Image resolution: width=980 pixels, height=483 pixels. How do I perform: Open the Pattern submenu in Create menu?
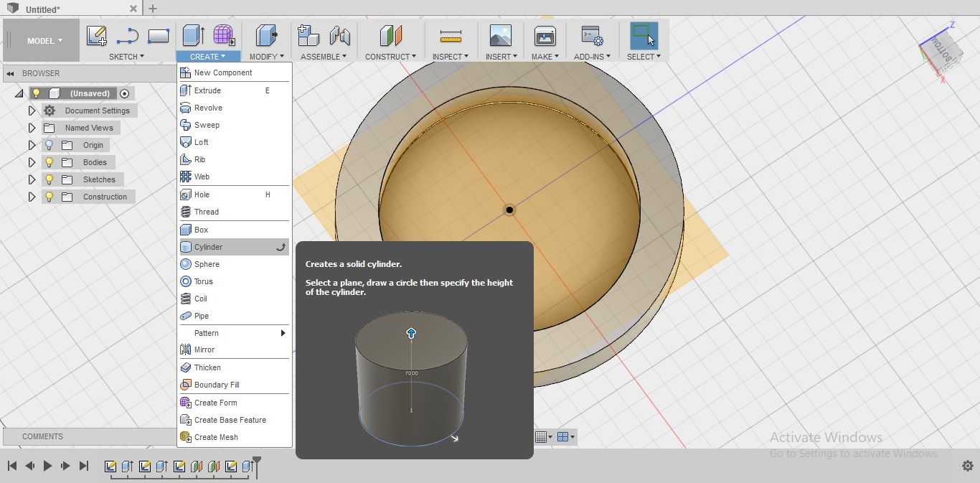[x=234, y=333]
